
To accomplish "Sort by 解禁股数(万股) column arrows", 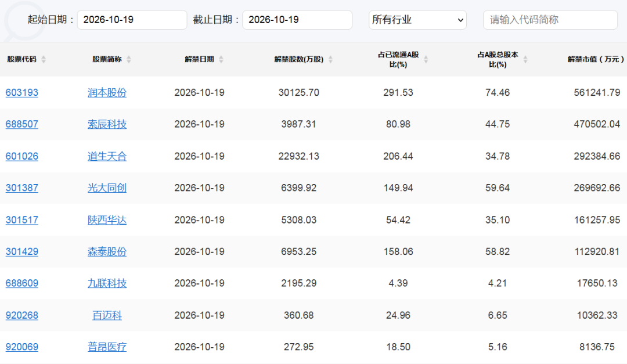I will coord(331,60).
